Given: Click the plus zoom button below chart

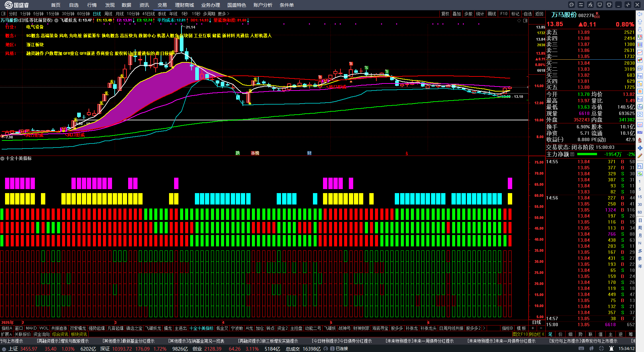Looking at the screenshot, I should pos(533,328).
